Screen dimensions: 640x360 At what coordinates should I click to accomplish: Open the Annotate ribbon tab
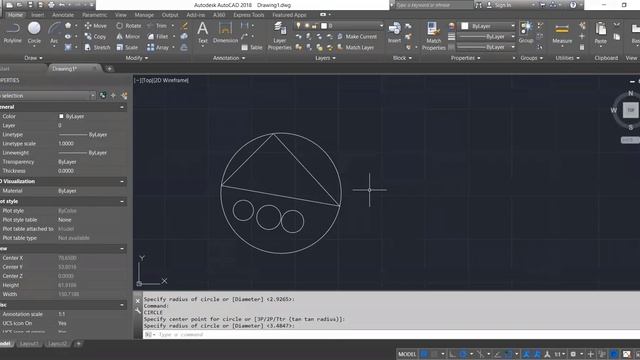(x=63, y=15)
